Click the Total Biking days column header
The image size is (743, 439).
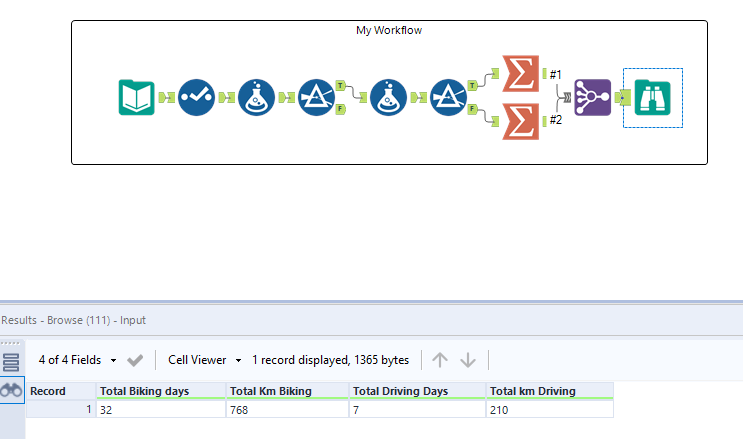161,391
